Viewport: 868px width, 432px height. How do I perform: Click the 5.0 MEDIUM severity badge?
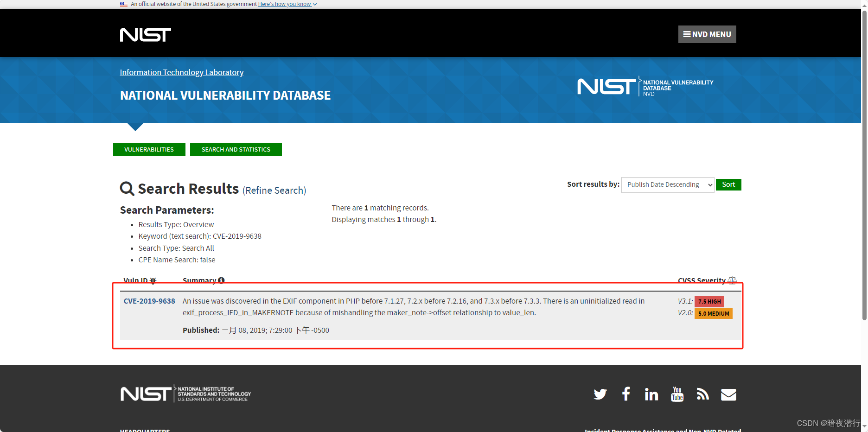[x=714, y=314]
